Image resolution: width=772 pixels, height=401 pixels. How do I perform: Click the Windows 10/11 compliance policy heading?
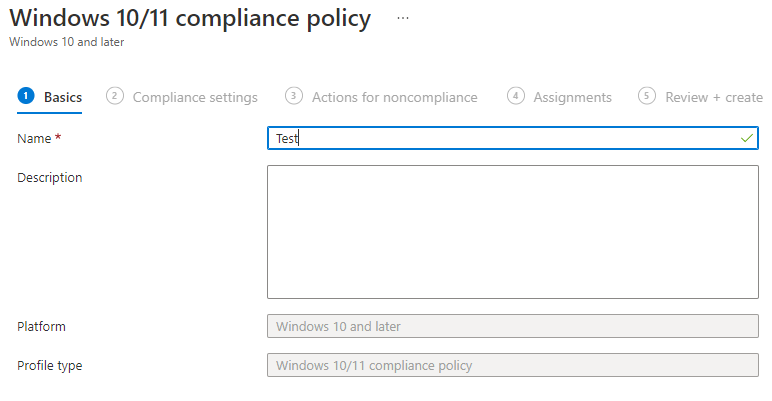coord(190,19)
